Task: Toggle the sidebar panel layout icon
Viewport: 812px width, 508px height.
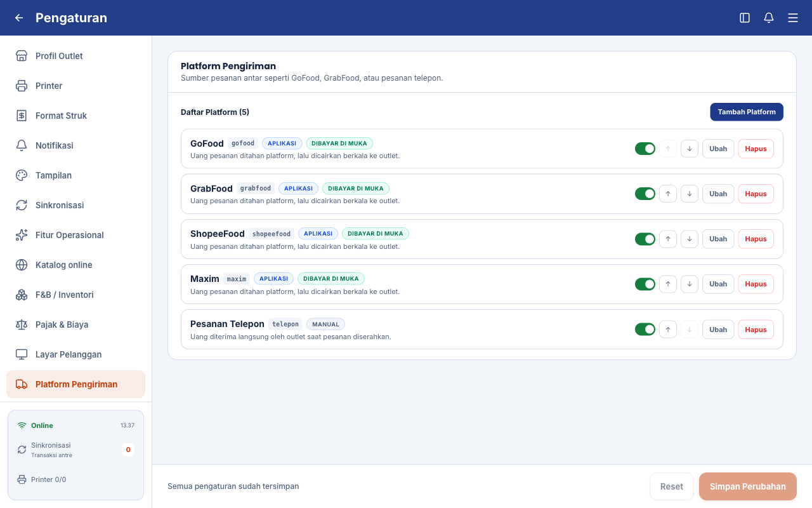Action: tap(745, 18)
